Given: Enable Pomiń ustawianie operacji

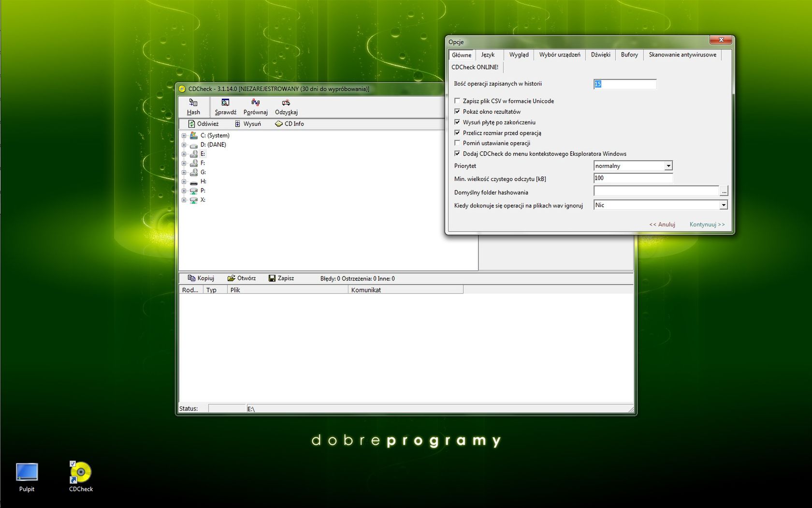Looking at the screenshot, I should [457, 143].
